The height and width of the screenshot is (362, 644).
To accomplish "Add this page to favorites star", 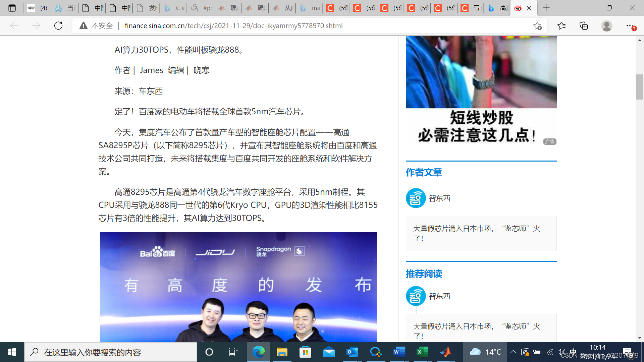I will [537, 26].
